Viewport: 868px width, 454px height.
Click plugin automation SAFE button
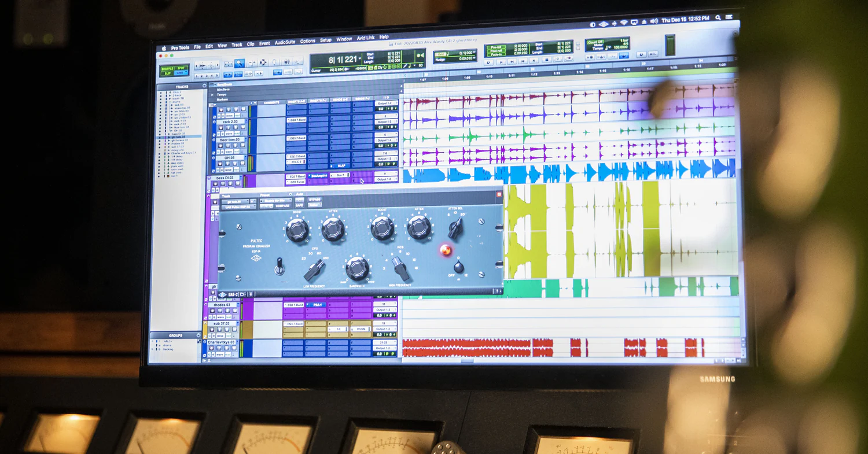point(299,205)
